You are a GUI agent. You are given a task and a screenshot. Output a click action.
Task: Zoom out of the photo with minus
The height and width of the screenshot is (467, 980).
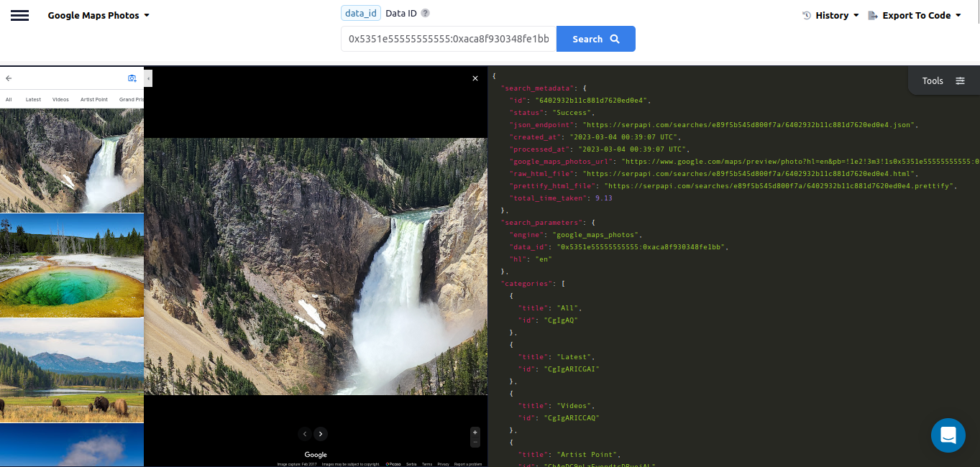475,443
